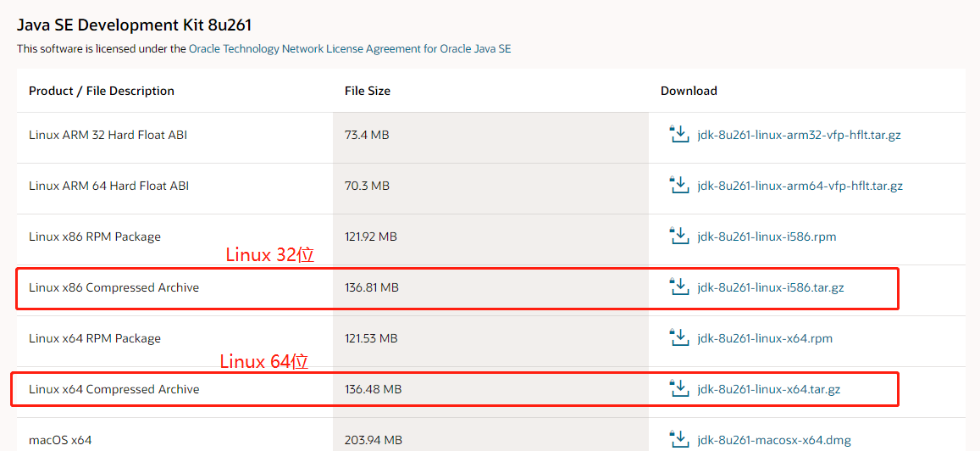Screen dimensions: 980x451
Task: Click download icon beside jdk-8u261-linux-i586.tar.gz
Action: [x=678, y=287]
